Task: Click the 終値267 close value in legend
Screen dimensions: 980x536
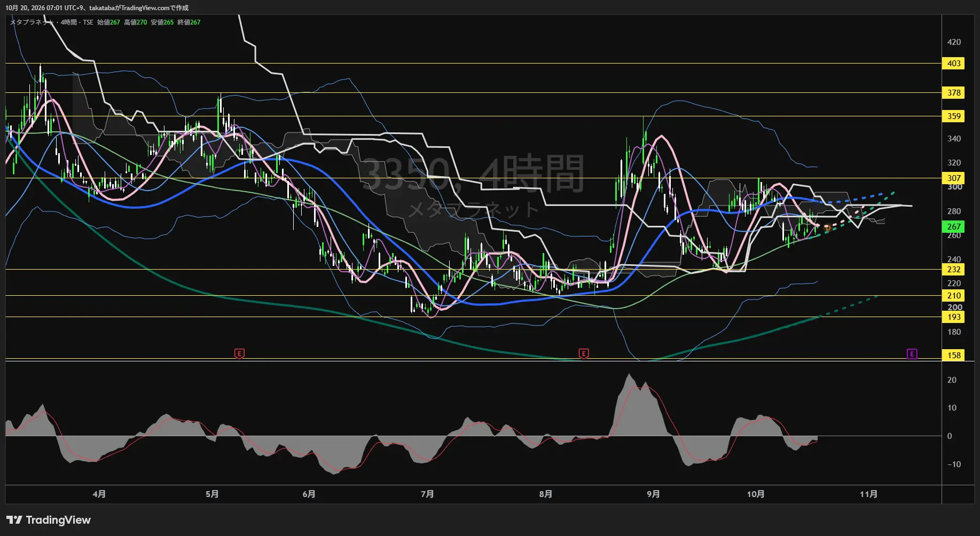Action: point(189,22)
